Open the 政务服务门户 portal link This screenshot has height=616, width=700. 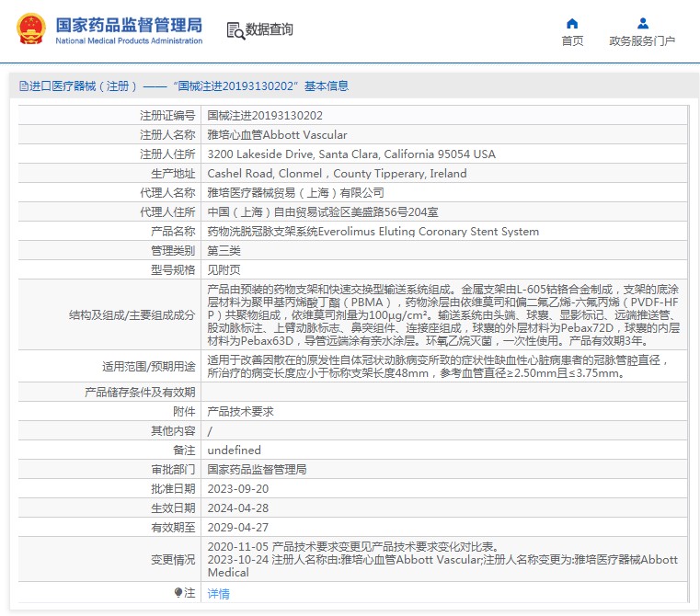coord(642,41)
